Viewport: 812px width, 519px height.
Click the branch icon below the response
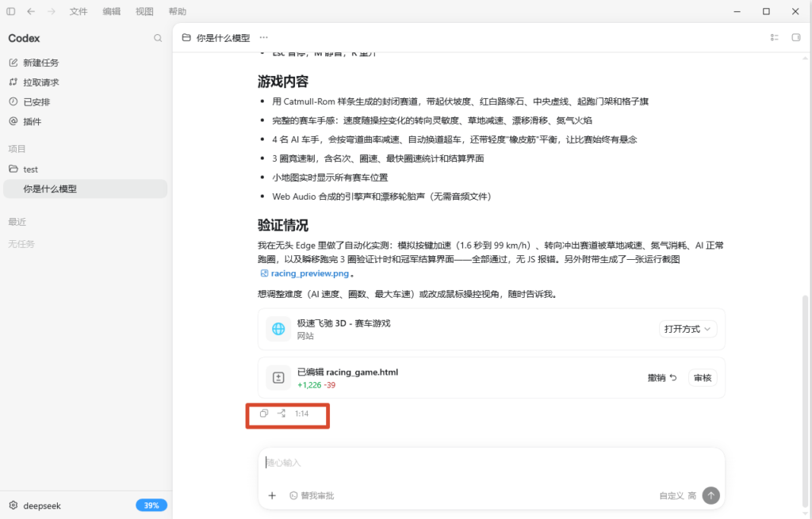(x=282, y=413)
